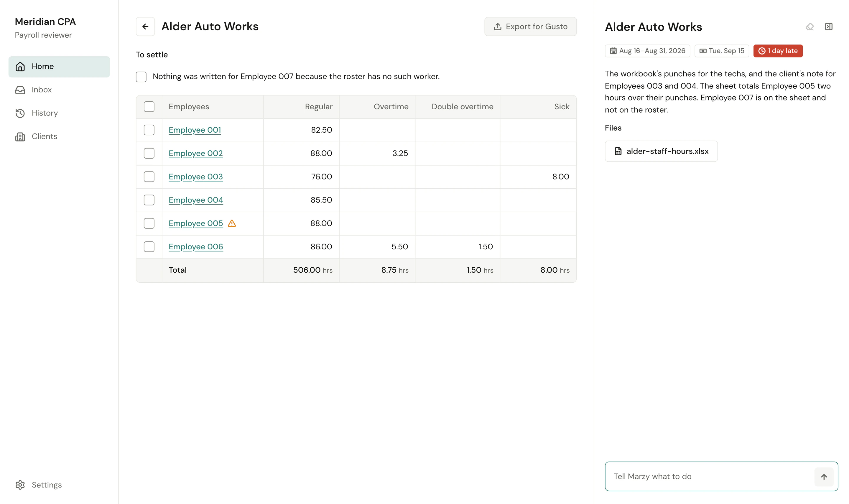This screenshot has height=504, width=849.
Task: Click the 1 day late badge
Action: click(778, 51)
